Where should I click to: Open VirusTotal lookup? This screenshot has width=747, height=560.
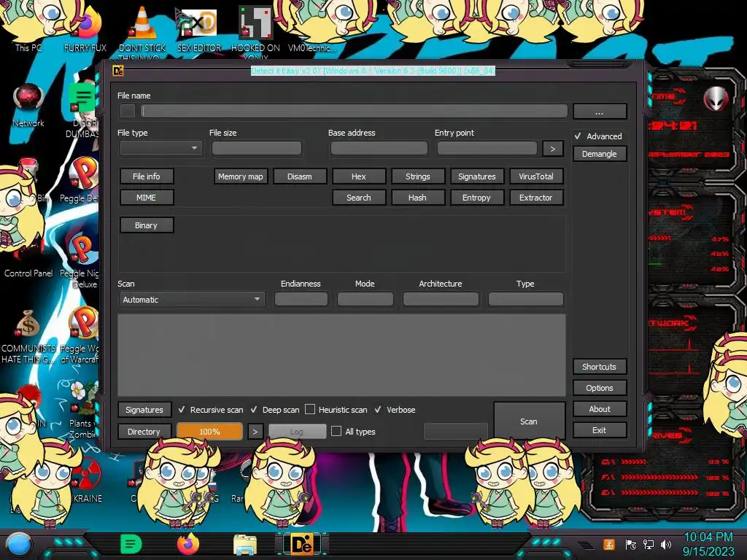[536, 176]
